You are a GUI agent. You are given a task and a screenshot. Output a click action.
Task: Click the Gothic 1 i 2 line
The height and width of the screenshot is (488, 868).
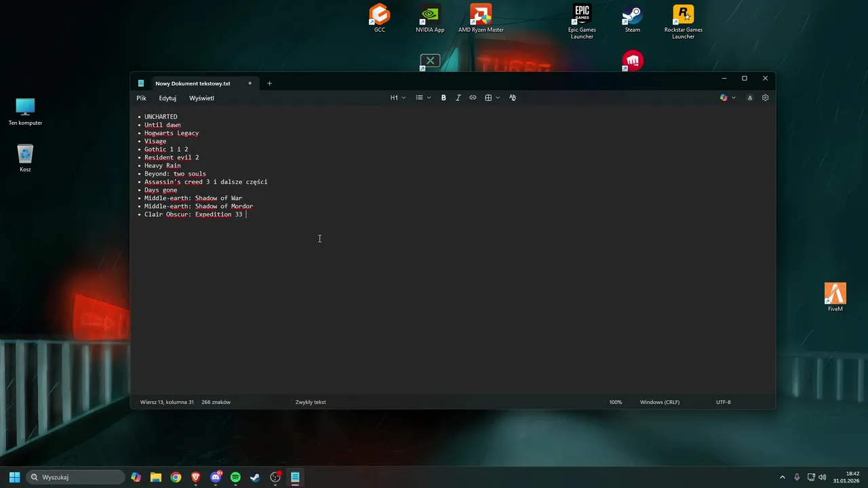coord(166,149)
